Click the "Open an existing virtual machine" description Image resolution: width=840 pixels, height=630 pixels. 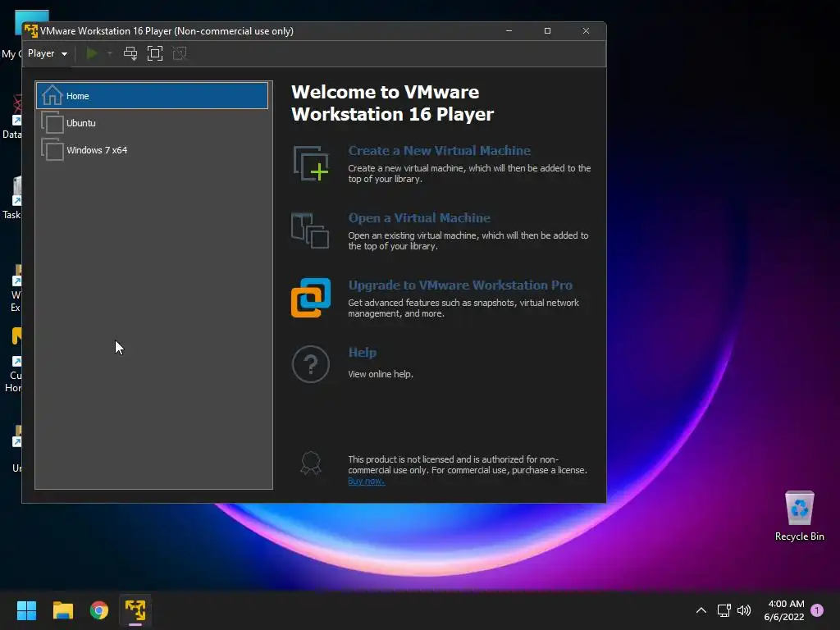468,240
